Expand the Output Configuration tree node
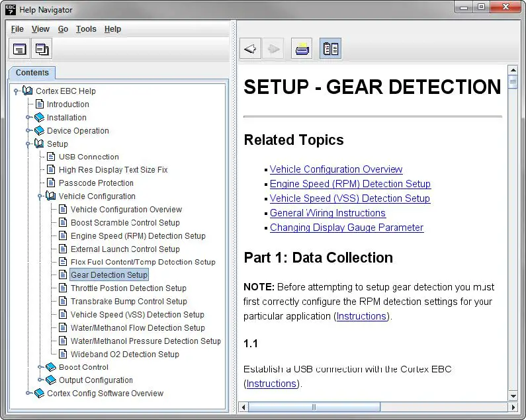Viewport: 526px width, 420px height. (x=40, y=380)
